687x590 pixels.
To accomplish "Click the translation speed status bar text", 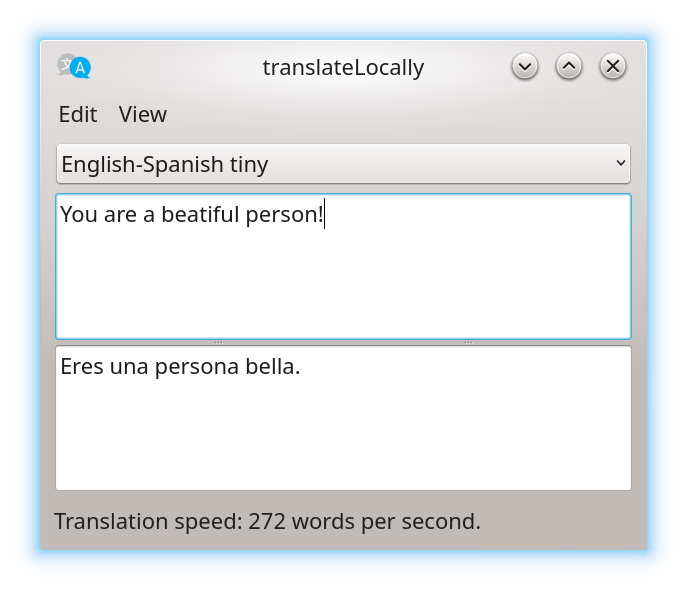I will [x=267, y=522].
